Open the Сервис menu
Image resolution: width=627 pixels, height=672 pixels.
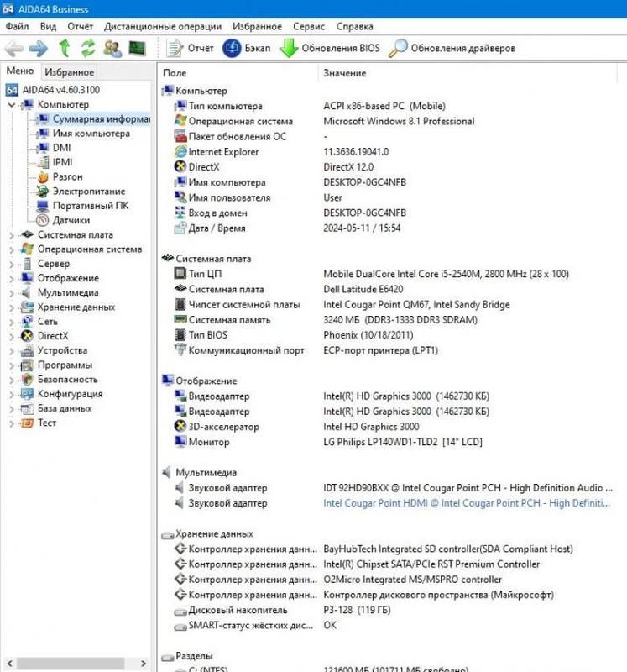(309, 27)
